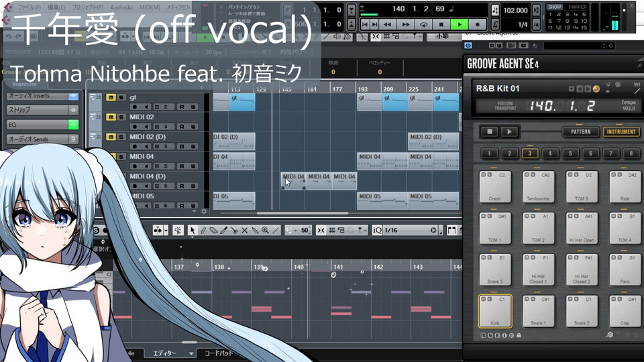644x362 pixels.
Task: Stop playback on the transport bar
Action: click(x=441, y=25)
